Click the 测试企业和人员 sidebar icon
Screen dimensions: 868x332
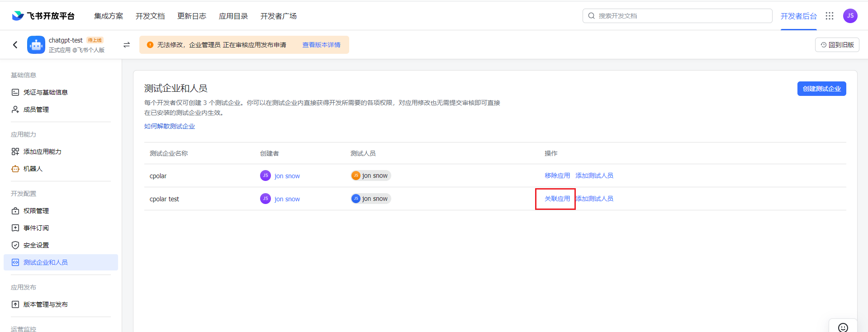15,262
